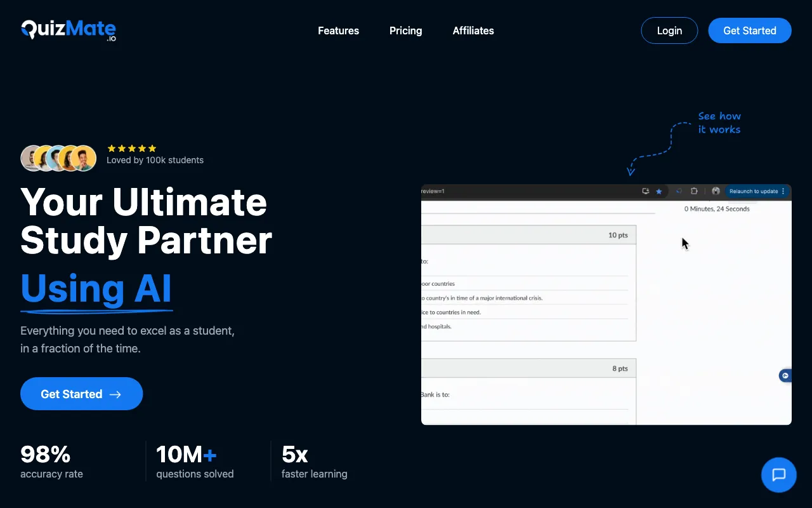Screen dimensions: 812x508
Task: Open the chat widget icon
Action: [778, 475]
